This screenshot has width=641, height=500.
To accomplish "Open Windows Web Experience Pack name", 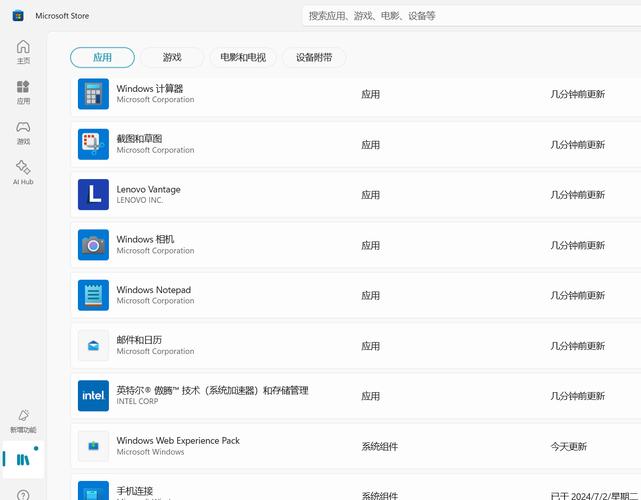I will (178, 440).
